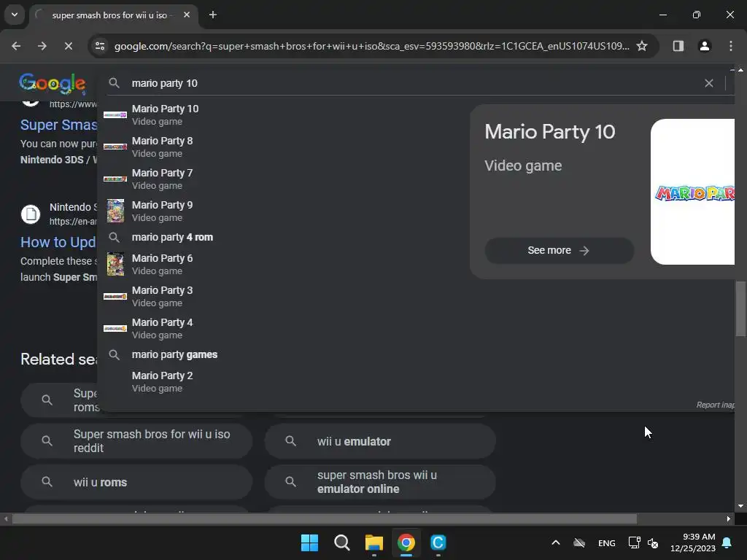Open the tab search dropdown
This screenshot has height=560, width=747.
pos(15,15)
